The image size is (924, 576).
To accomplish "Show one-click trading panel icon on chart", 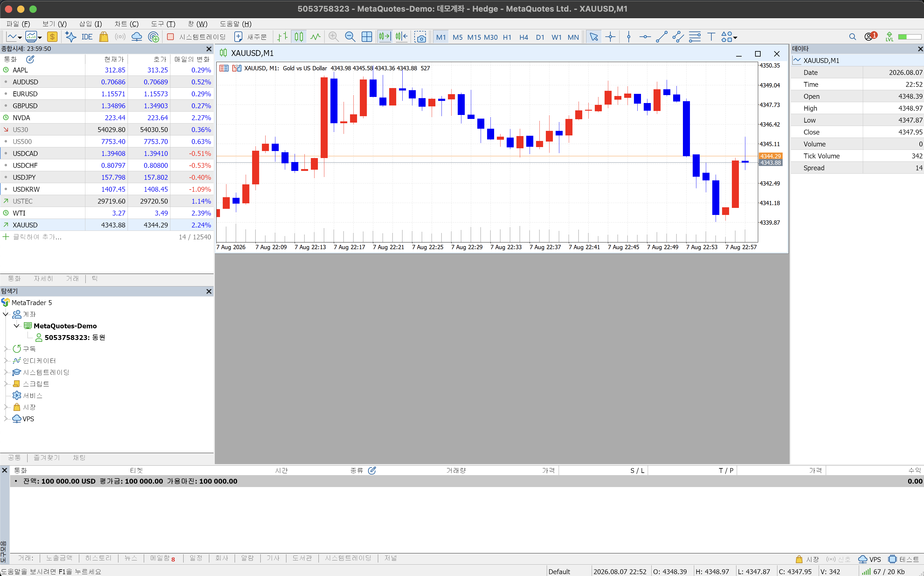I will (x=224, y=68).
